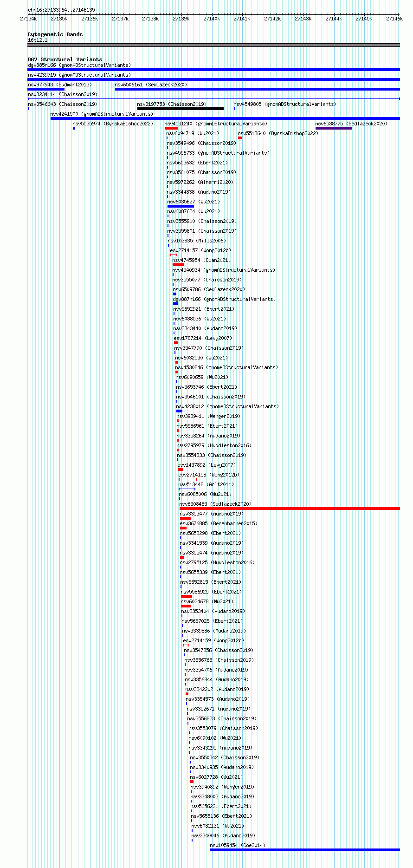Open nsv6024678 (Wu2021) label
The width and height of the screenshot is (413, 868).
tap(207, 601)
